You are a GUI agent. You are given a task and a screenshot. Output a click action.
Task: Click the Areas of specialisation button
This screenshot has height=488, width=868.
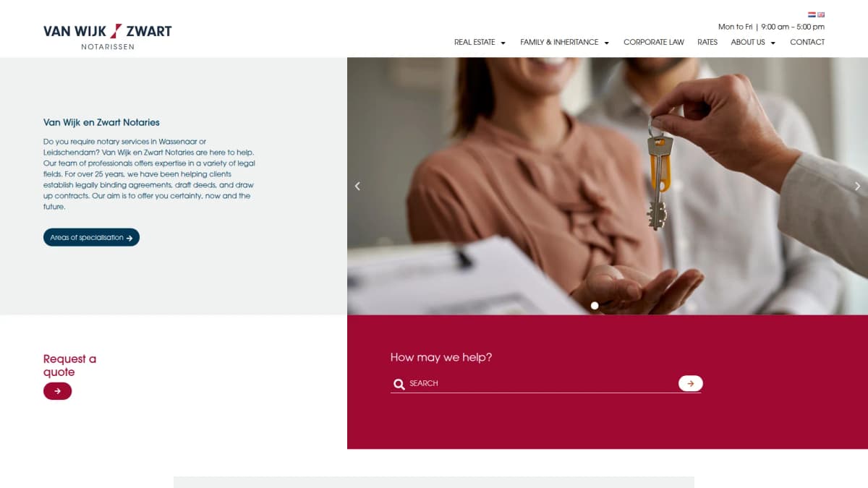click(x=91, y=237)
